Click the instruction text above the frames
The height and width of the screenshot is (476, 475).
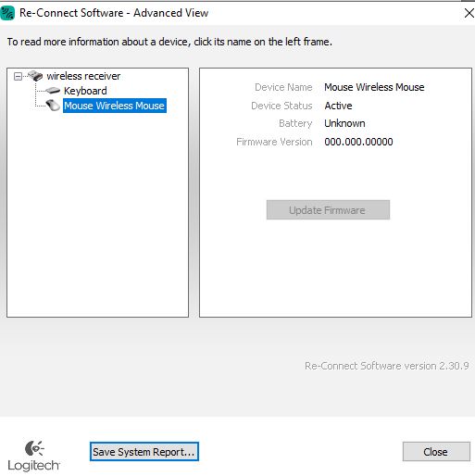pos(169,42)
